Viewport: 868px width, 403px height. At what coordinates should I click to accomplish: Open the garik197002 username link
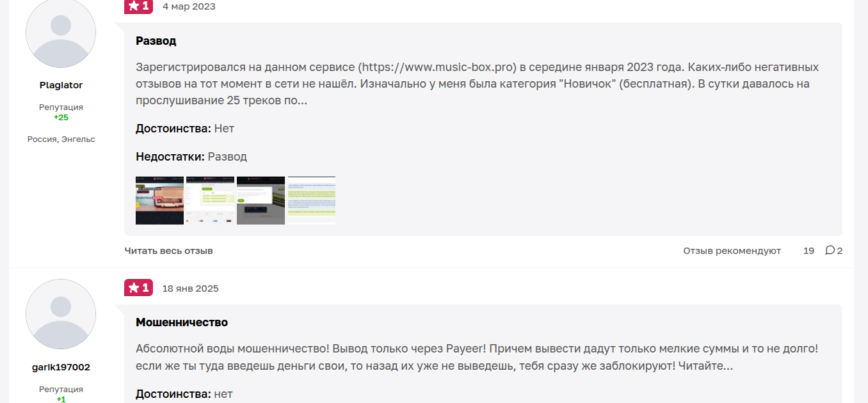coord(61,367)
